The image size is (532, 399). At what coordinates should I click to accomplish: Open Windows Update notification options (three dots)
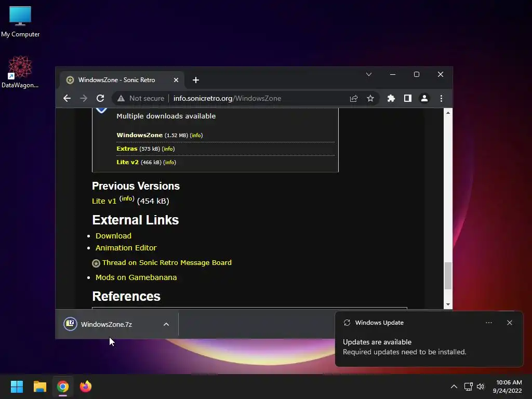pyautogui.click(x=489, y=323)
